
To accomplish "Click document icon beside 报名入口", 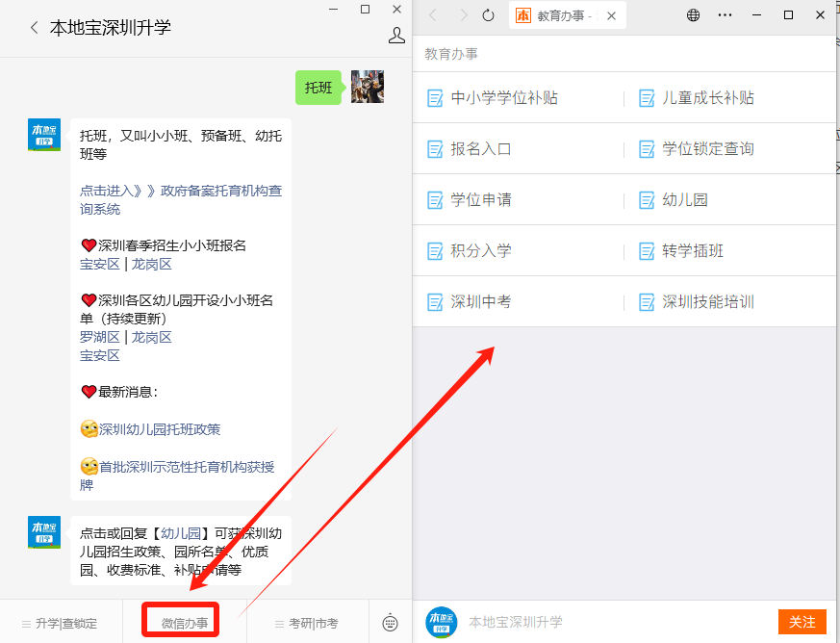I will click(435, 149).
